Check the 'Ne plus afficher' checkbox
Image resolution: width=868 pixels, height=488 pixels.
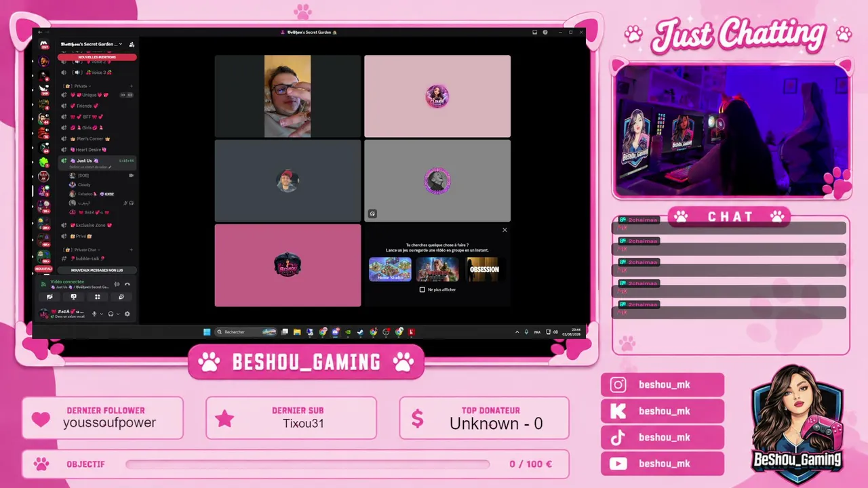click(x=422, y=289)
